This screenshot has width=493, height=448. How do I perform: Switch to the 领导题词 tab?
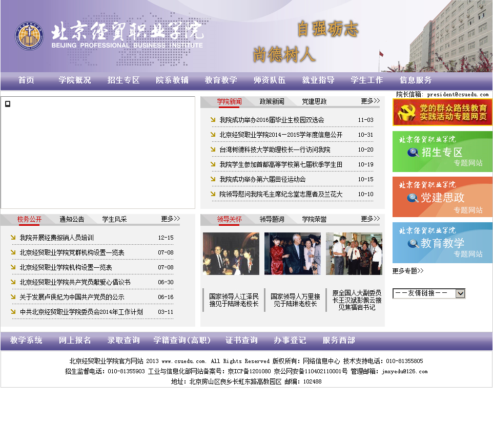click(x=272, y=219)
